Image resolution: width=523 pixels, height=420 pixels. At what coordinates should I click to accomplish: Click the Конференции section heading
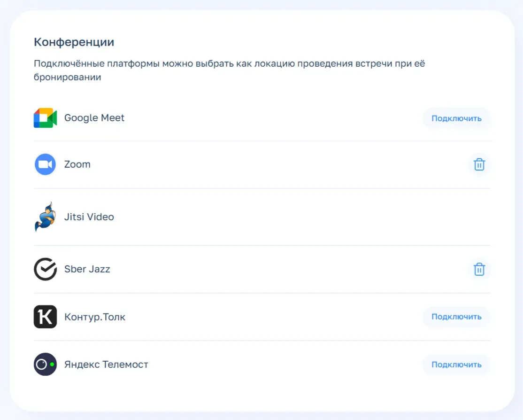click(x=74, y=42)
